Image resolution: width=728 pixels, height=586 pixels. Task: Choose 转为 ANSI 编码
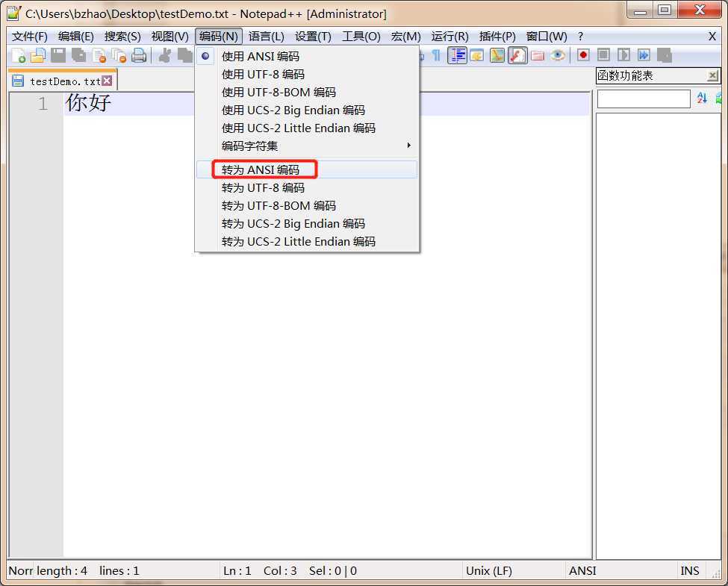[x=307, y=169]
